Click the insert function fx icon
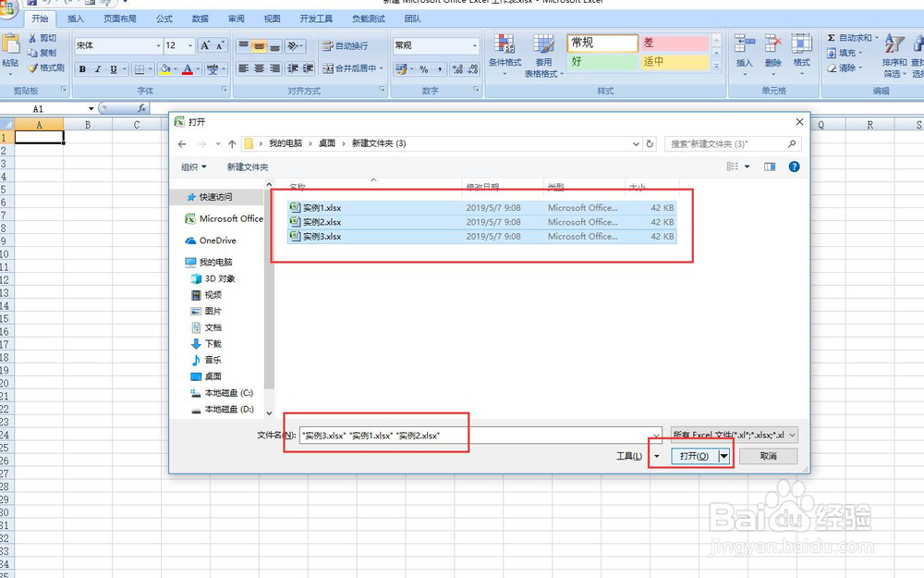This screenshot has width=924, height=578. (141, 108)
